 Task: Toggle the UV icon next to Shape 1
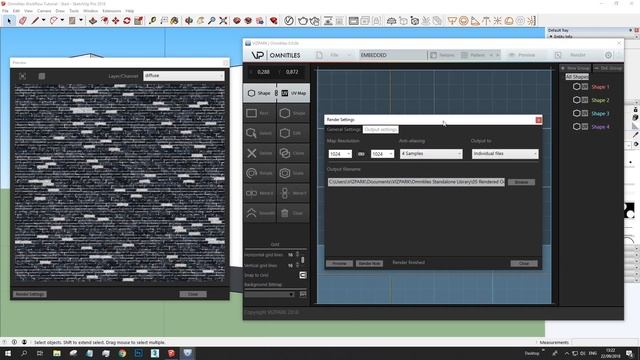pos(585,87)
